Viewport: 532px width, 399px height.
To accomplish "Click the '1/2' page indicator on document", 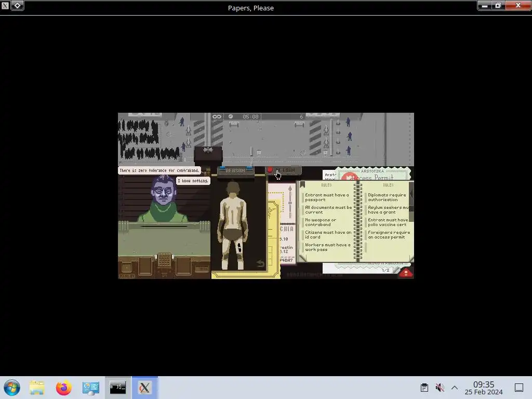I will [x=385, y=270].
